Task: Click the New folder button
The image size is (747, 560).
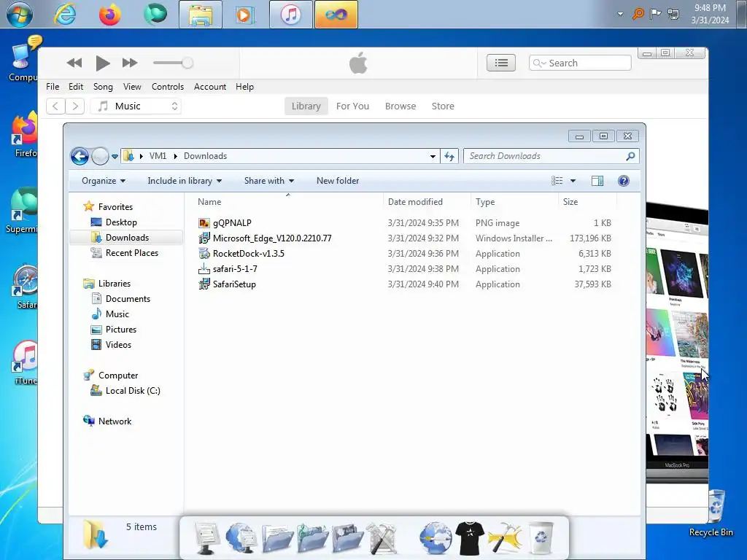Action: pyautogui.click(x=338, y=181)
